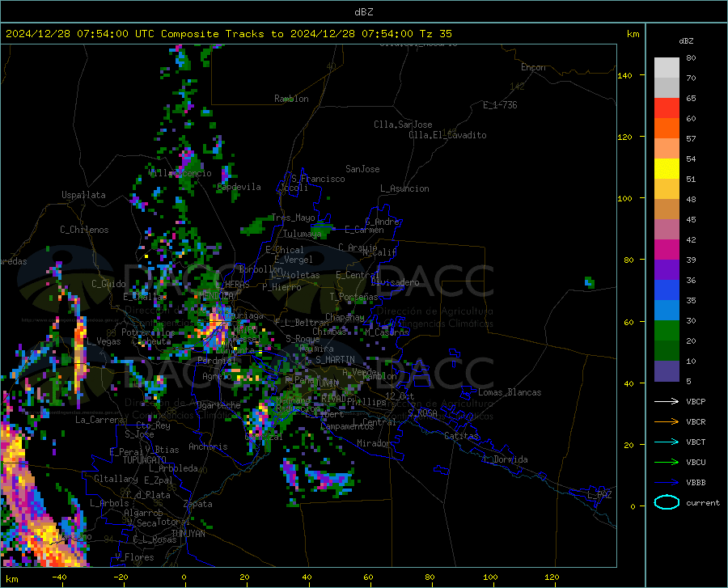Image resolution: width=728 pixels, height=588 pixels.
Task: Select the magenta 42 dBZ color swatch
Action: click(x=667, y=250)
